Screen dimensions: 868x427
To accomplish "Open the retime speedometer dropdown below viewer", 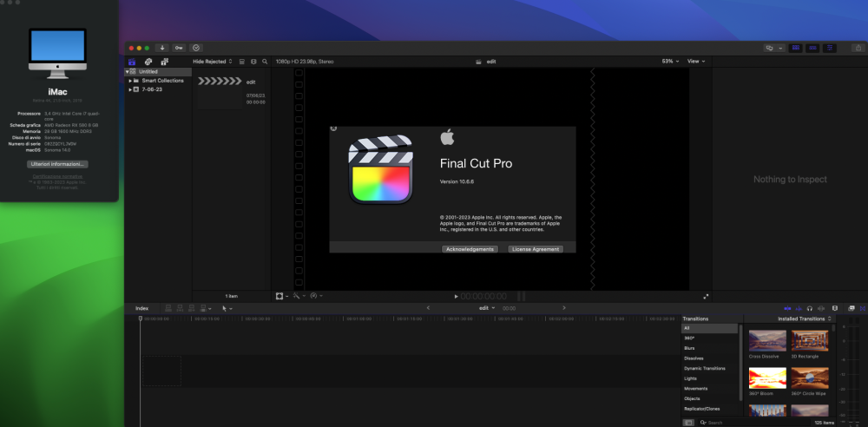I will click(x=316, y=296).
